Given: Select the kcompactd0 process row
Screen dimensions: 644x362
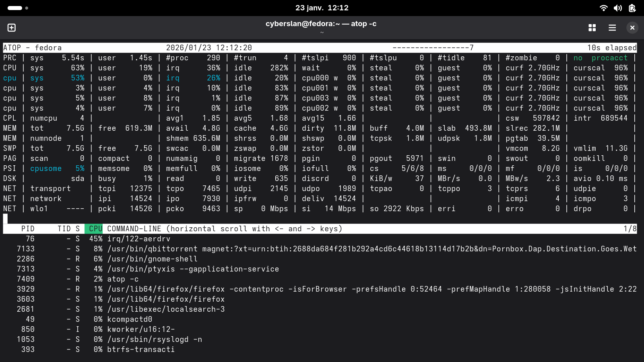Looking at the screenshot, I should click(320, 319).
